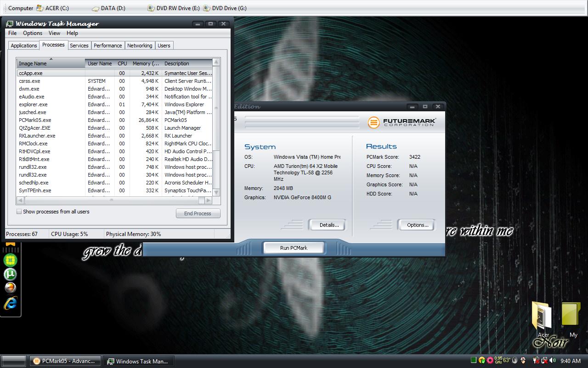The height and width of the screenshot is (368, 588).
Task: Switch to the Networking tab
Action: click(x=140, y=46)
